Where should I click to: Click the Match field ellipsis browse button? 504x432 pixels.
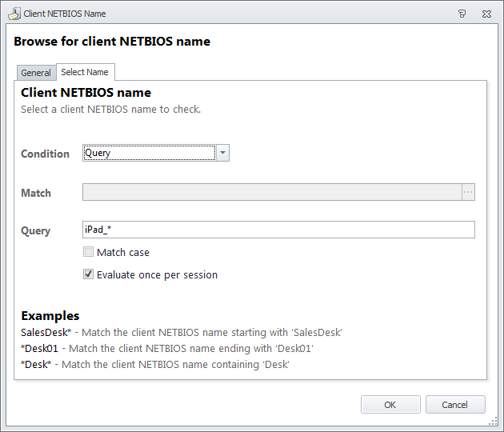point(468,192)
